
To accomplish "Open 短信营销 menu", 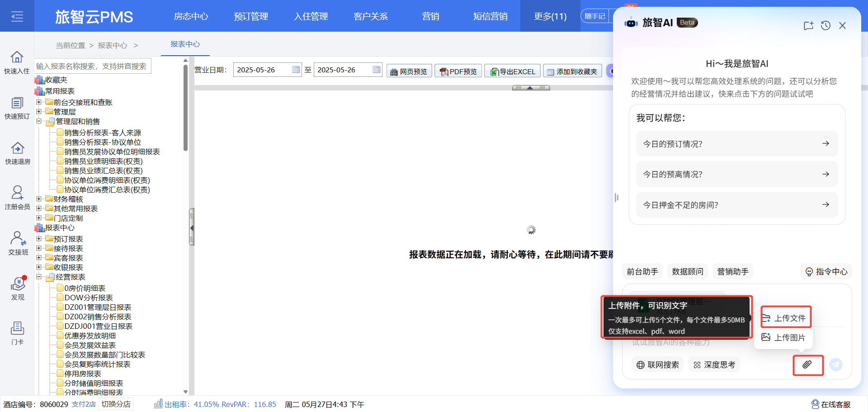I will [x=491, y=16].
